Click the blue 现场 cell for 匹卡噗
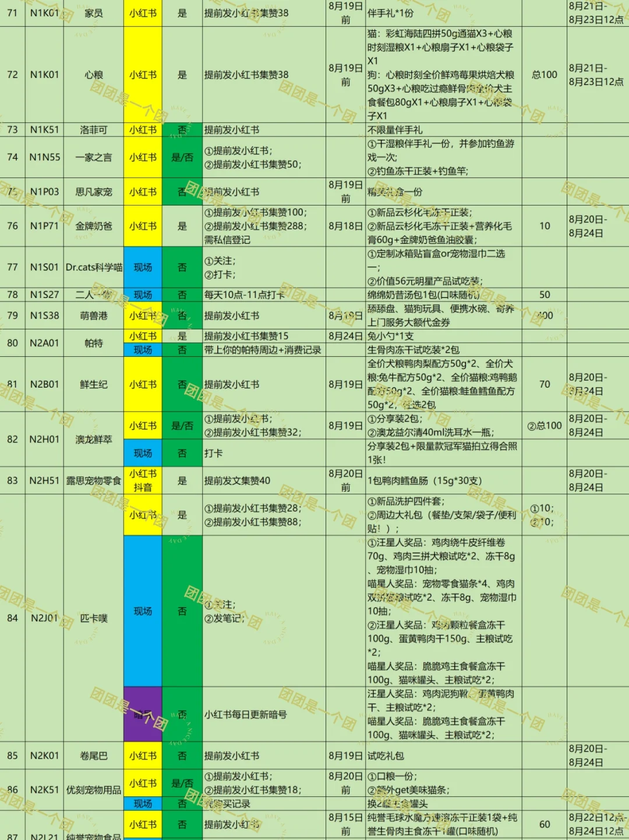The width and height of the screenshot is (629, 840). [143, 612]
